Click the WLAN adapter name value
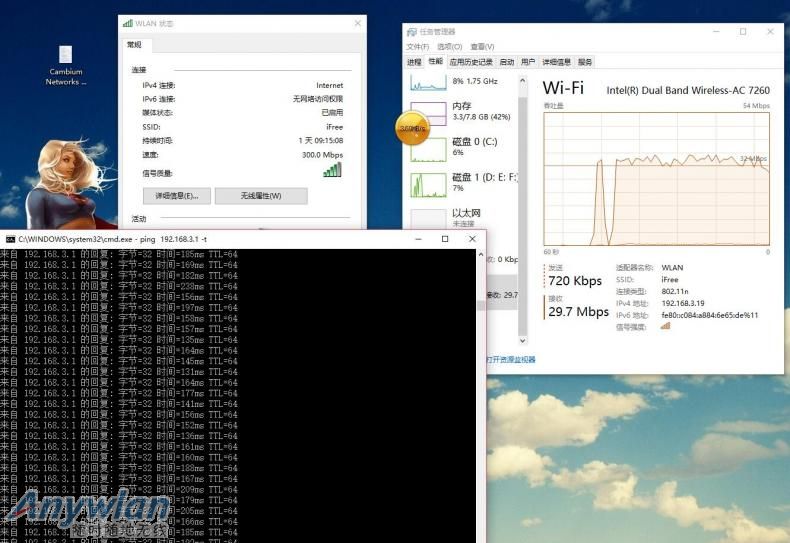Screen dimensions: 790x543 672,267
